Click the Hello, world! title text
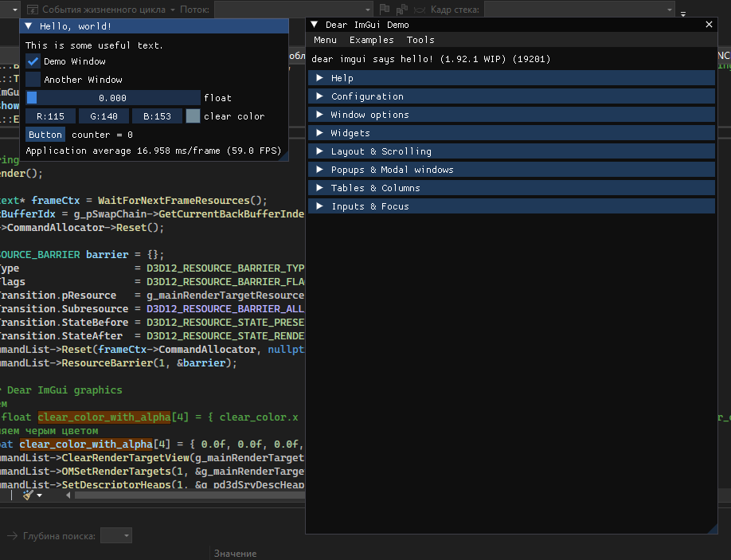The width and height of the screenshot is (731, 560). tap(76, 26)
